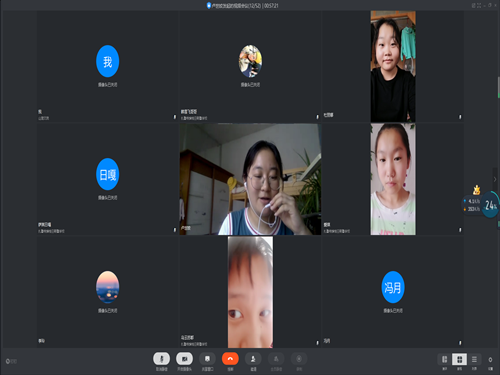Image resolution: width=500 pixels, height=375 pixels.
Task: Click the dimmed mute-all icon in toolbar
Action: [276, 359]
